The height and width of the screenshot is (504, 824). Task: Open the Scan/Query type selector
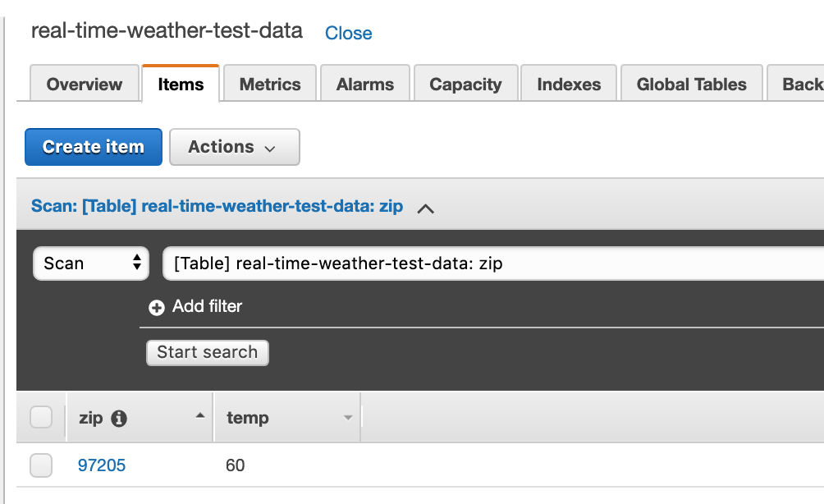click(x=91, y=263)
